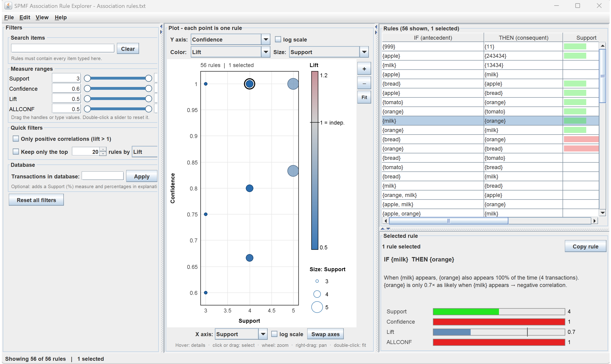
Task: Enable Y axis log scale checkbox
Action: tap(278, 39)
